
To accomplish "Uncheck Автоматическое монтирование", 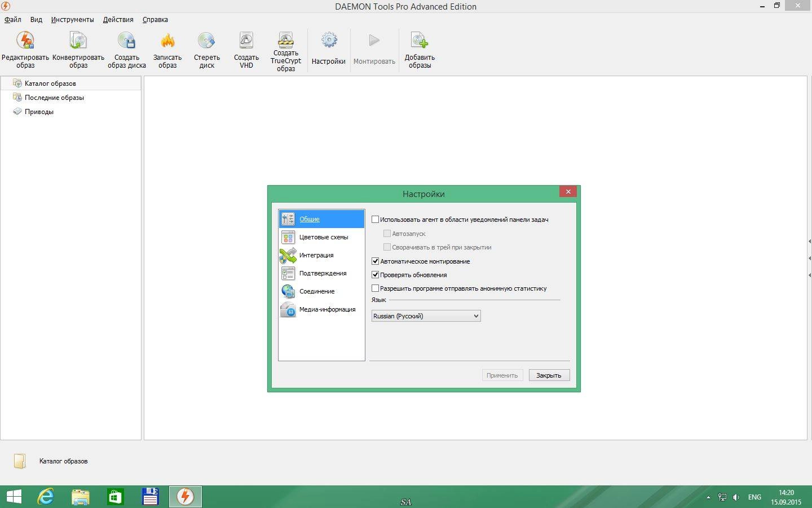I will tap(376, 261).
